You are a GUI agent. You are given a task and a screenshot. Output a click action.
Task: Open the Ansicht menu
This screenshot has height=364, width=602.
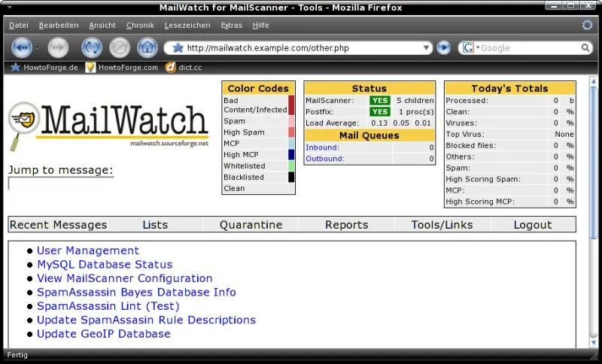pyautogui.click(x=102, y=26)
